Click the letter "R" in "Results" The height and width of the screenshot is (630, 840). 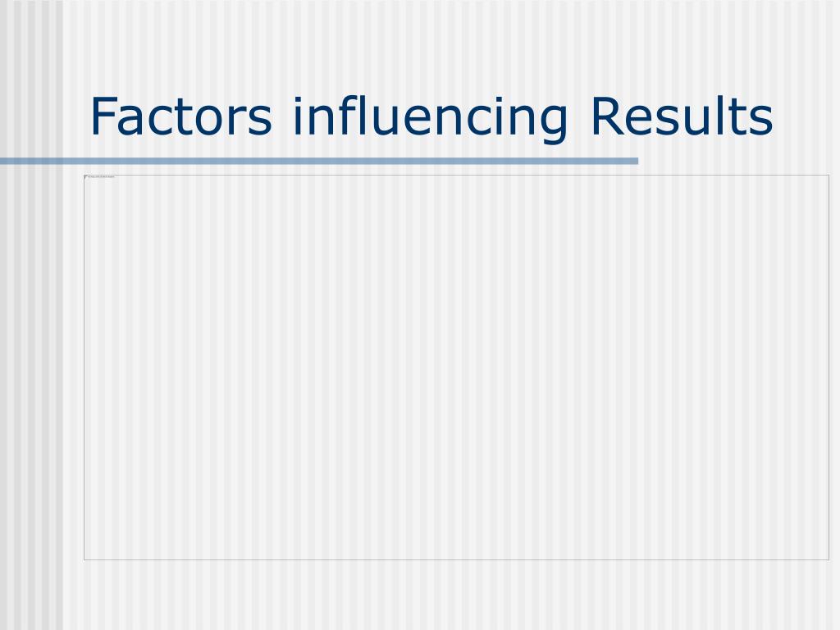[x=605, y=116]
